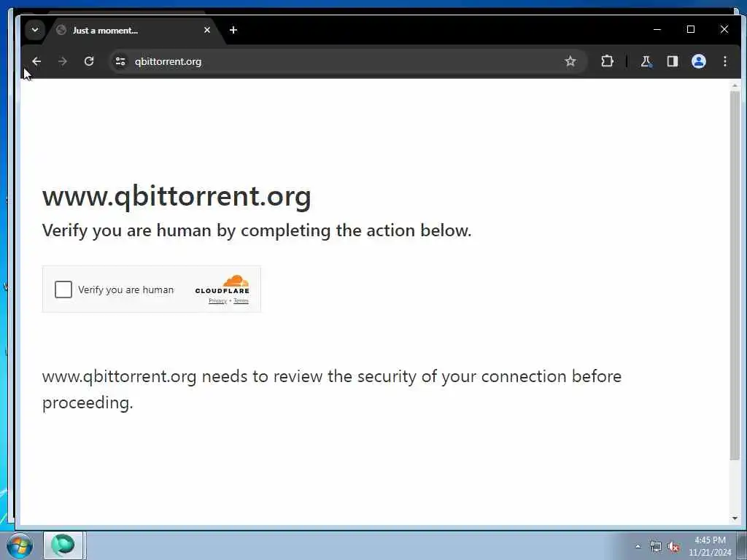This screenshot has height=560, width=747.
Task: Click the needs to review the security paragraph
Action: click(332, 389)
